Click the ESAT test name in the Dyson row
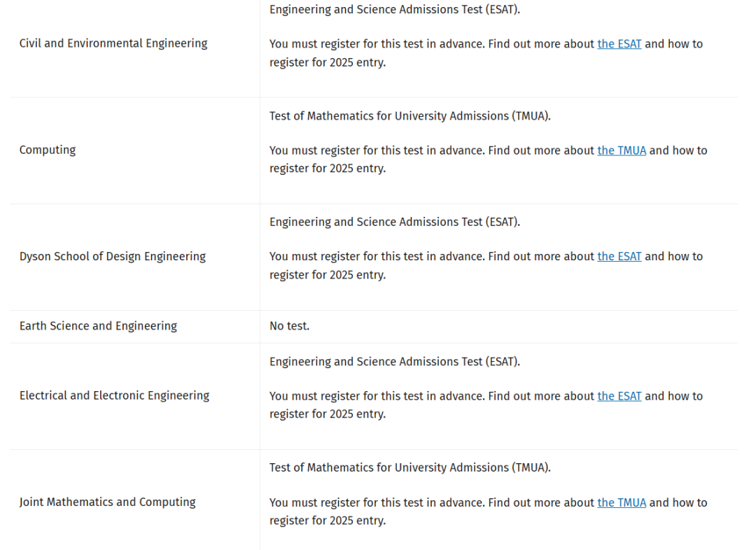The height and width of the screenshot is (550, 756). (394, 222)
